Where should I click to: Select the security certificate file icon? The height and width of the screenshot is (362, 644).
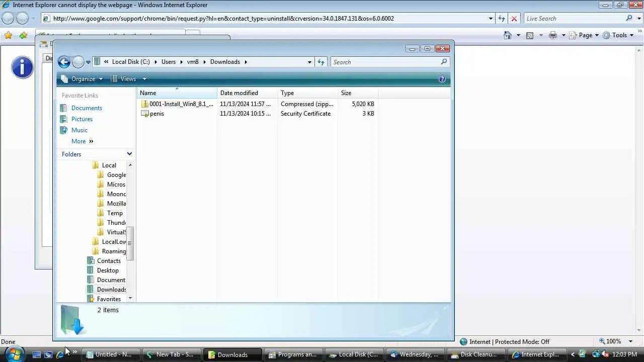tap(145, 114)
